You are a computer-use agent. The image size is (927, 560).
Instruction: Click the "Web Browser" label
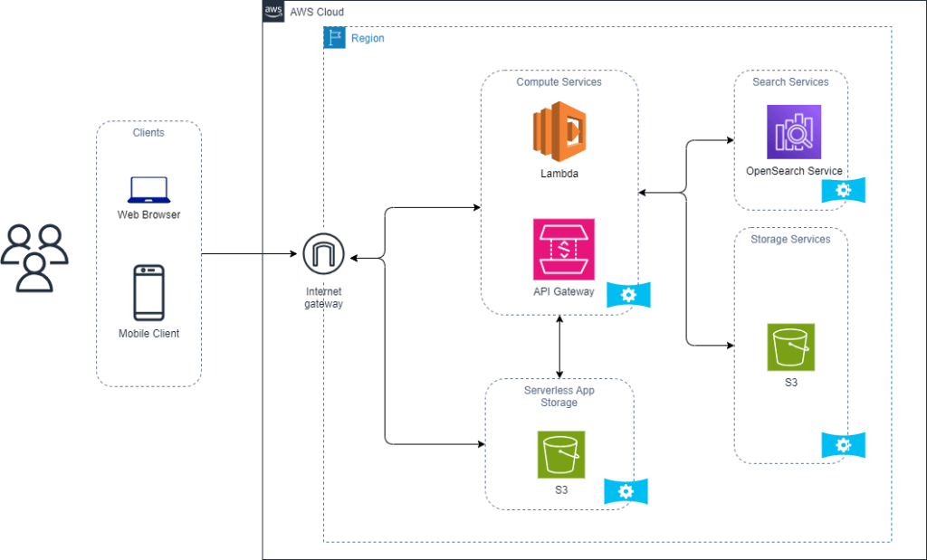click(x=149, y=215)
